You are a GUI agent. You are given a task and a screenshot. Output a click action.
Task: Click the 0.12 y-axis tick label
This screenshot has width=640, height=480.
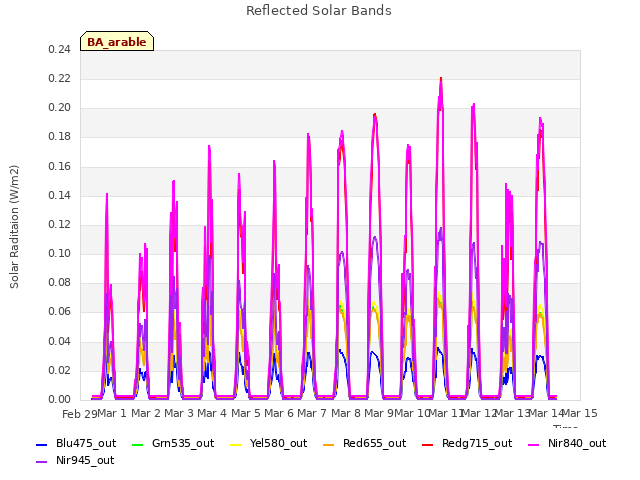60,224
